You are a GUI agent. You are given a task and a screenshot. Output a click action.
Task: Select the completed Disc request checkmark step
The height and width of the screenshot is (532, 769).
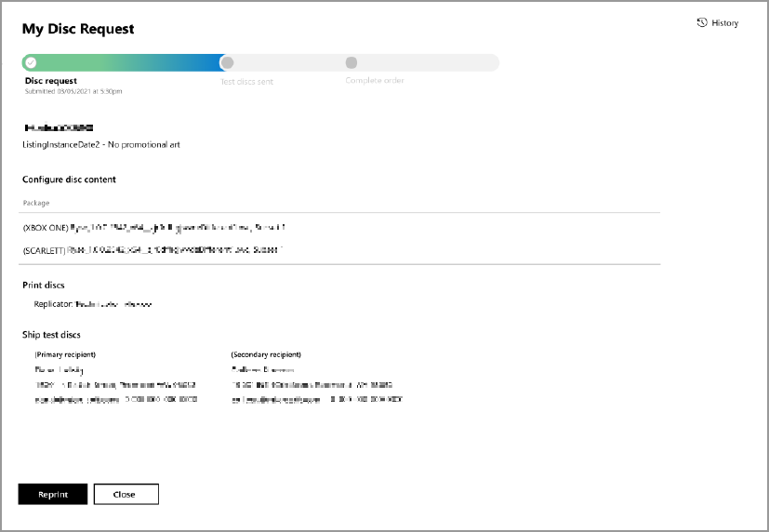point(31,62)
